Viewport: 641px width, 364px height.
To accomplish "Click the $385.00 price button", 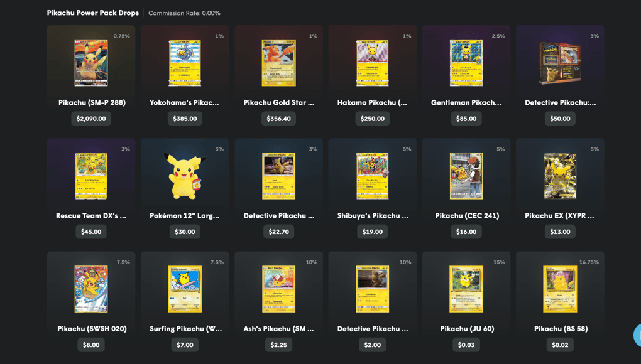I will [x=185, y=119].
